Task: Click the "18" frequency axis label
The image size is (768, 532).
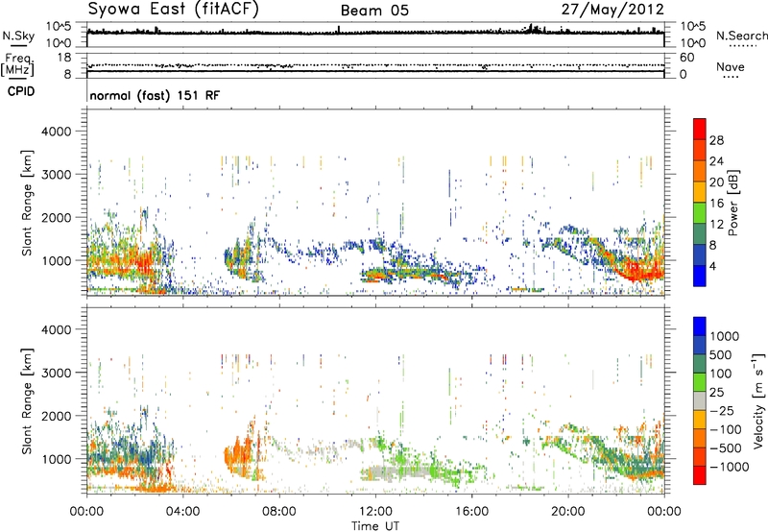Action: coord(64,58)
